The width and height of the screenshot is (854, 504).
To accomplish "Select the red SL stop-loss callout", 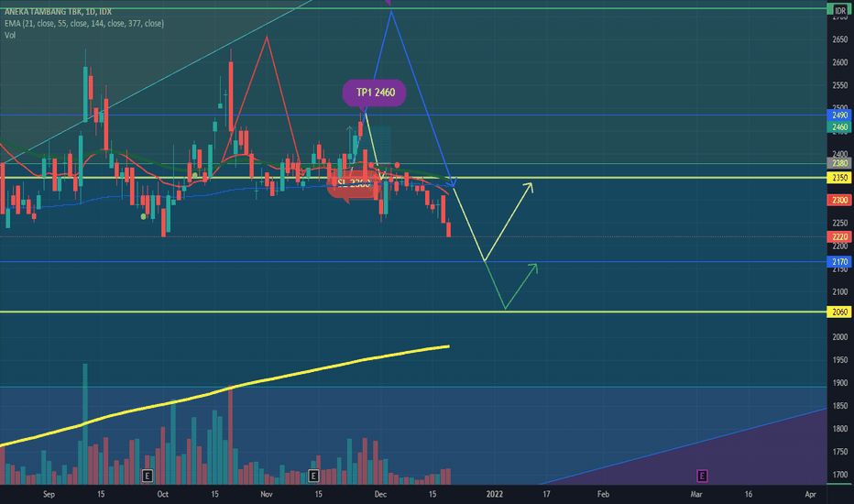I will click(x=353, y=183).
